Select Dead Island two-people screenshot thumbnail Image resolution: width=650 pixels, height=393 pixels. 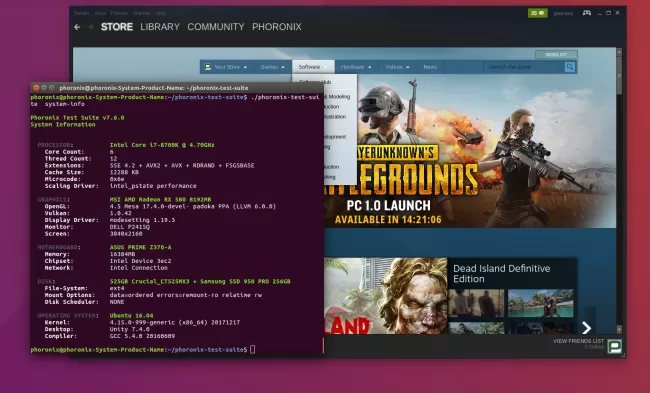pos(476,303)
